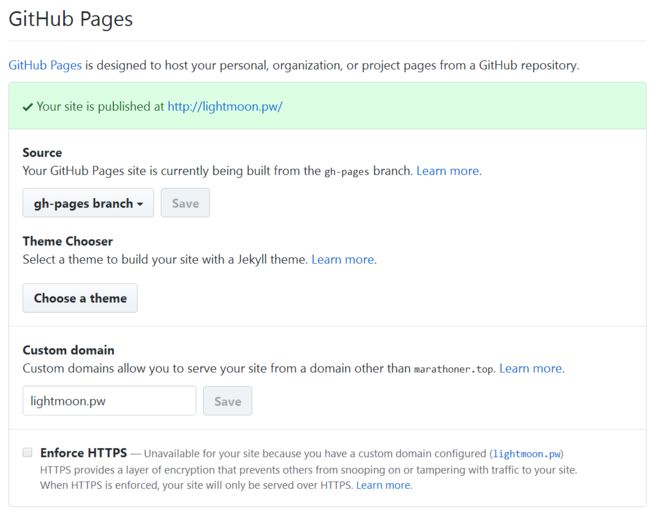Click the Theme Chooser section heading
Image resolution: width=650 pixels, height=508 pixels.
68,241
